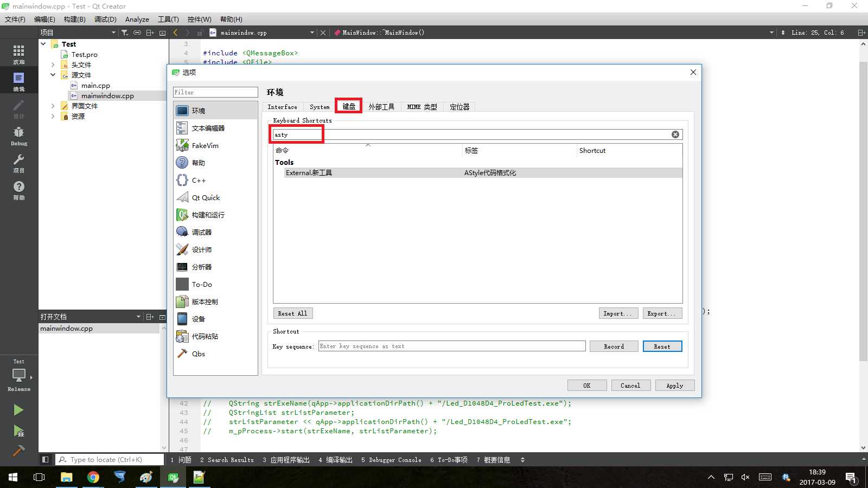The image size is (868, 488).
Task: Select 环境 category in options list
Action: pos(215,111)
